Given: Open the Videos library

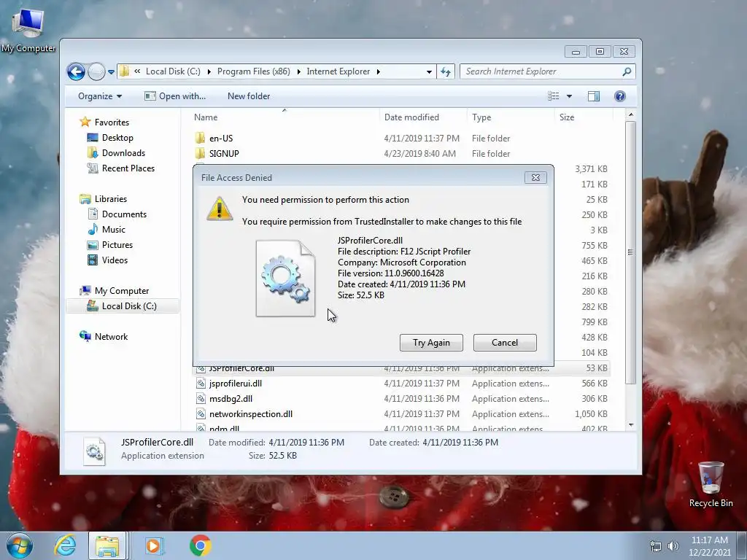Looking at the screenshot, I should click(115, 260).
